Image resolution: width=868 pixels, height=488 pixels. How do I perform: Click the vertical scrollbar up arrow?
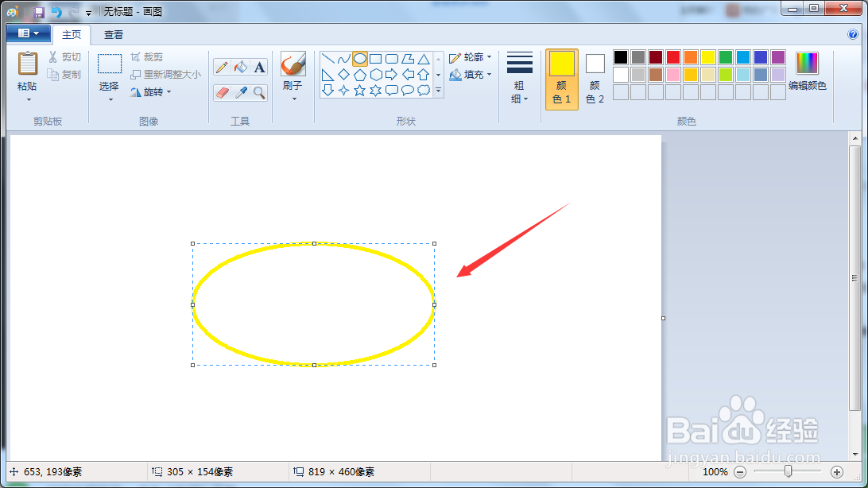(x=855, y=138)
